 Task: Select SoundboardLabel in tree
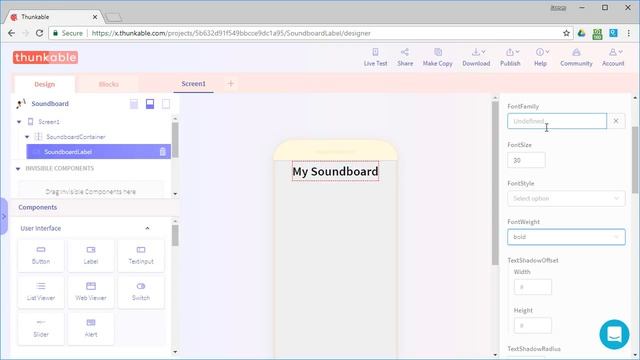click(x=98, y=151)
